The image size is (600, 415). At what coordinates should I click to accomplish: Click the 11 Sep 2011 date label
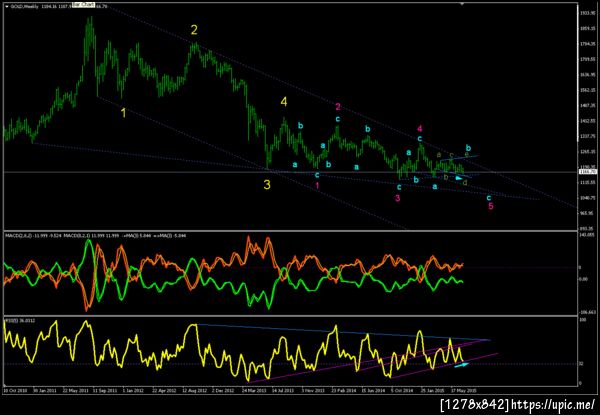coord(104,391)
